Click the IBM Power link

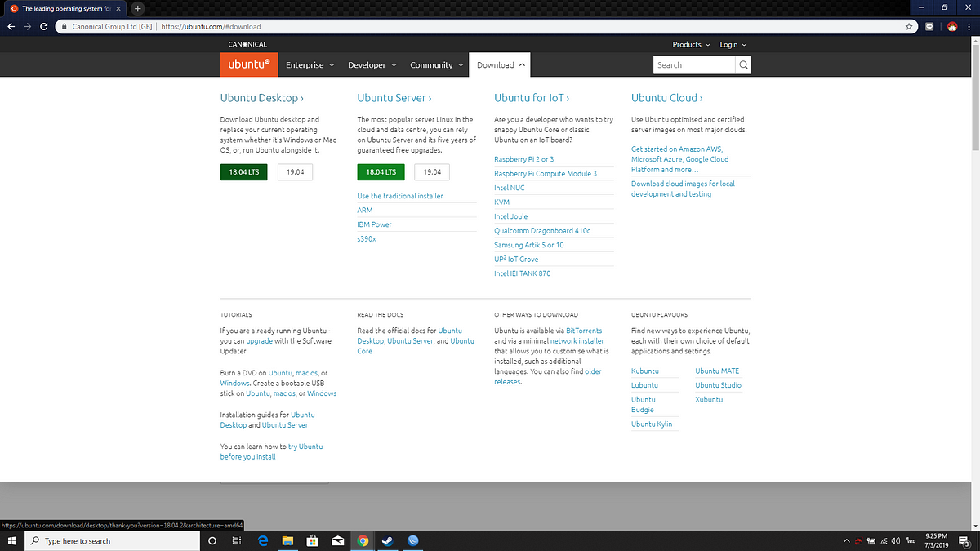coord(374,224)
